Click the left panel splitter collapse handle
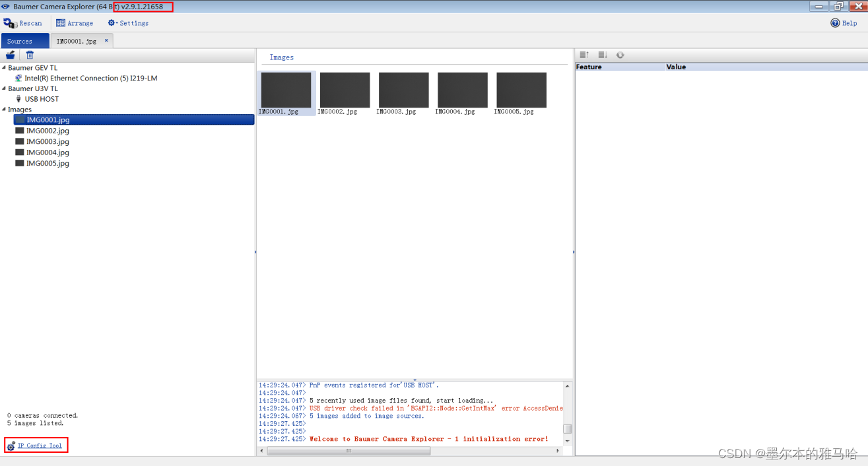The image size is (868, 466). pos(255,251)
